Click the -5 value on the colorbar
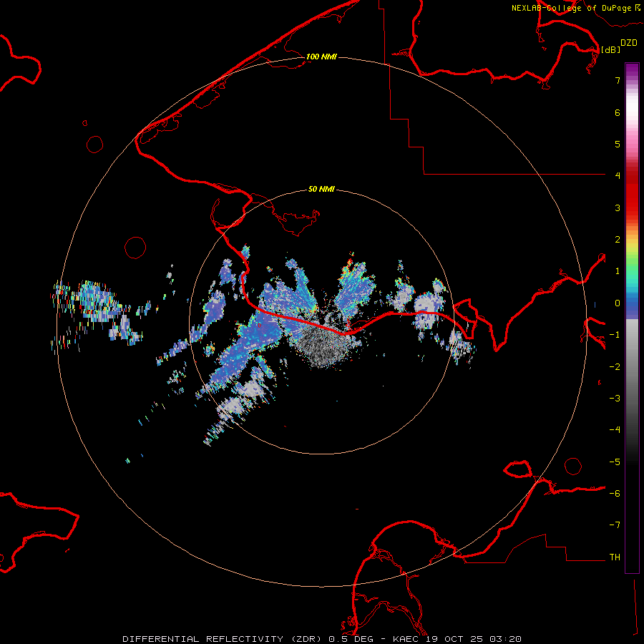 615,462
